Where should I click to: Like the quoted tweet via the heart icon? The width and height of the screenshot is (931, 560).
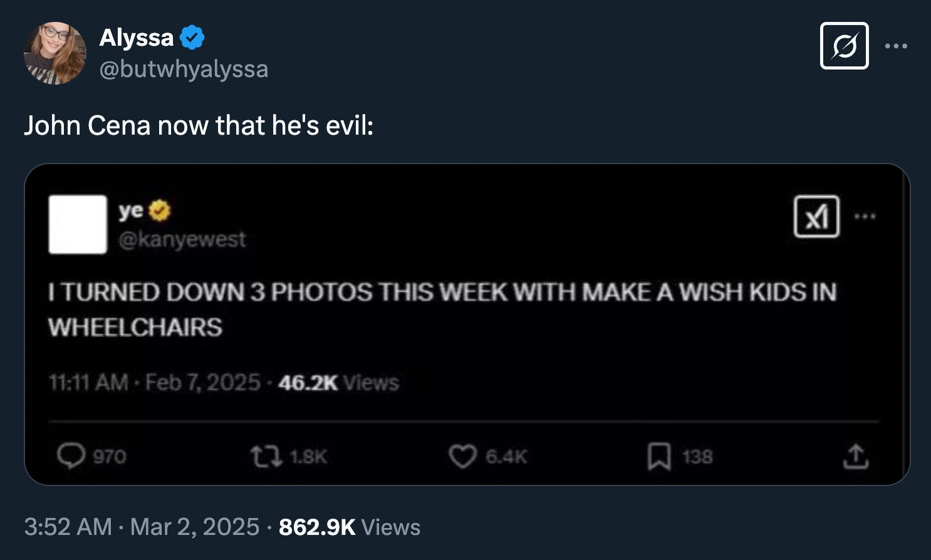tap(462, 456)
